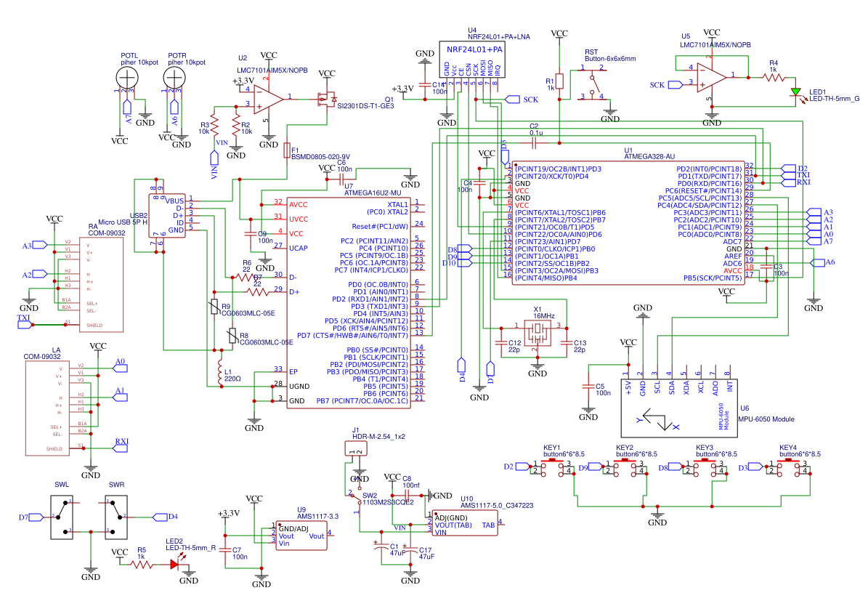The width and height of the screenshot is (868, 601).
Task: Select the C1 47uF polarized capacitor
Action: click(381, 546)
